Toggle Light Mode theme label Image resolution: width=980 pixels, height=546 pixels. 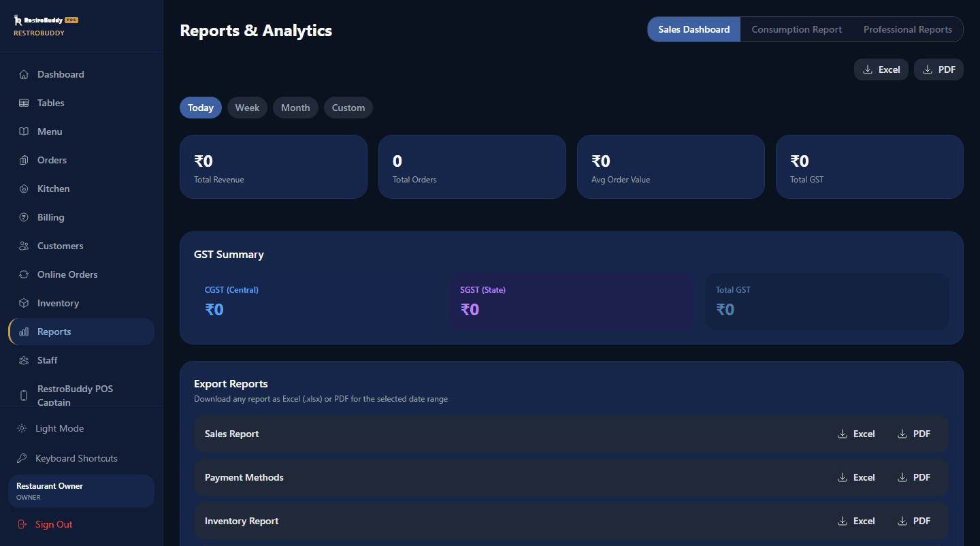click(60, 428)
